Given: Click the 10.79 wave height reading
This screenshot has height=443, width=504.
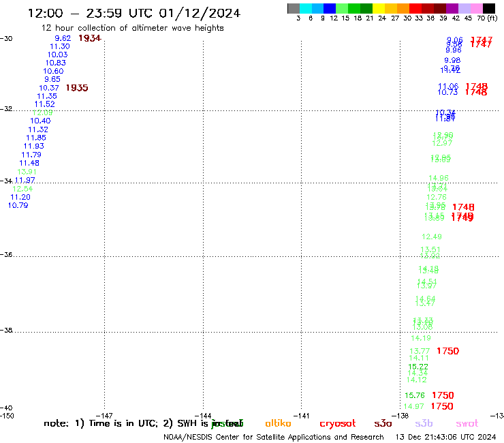Looking at the screenshot, I should (x=18, y=205).
